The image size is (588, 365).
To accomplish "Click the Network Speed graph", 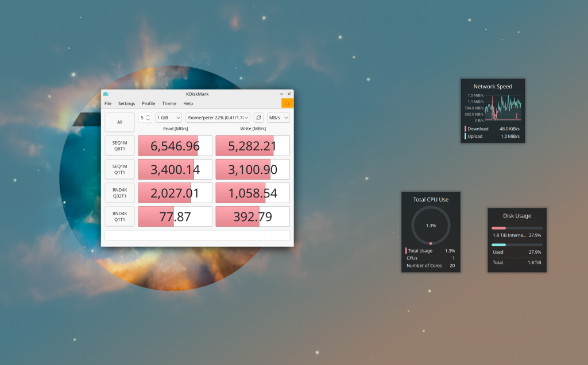I will click(x=502, y=108).
